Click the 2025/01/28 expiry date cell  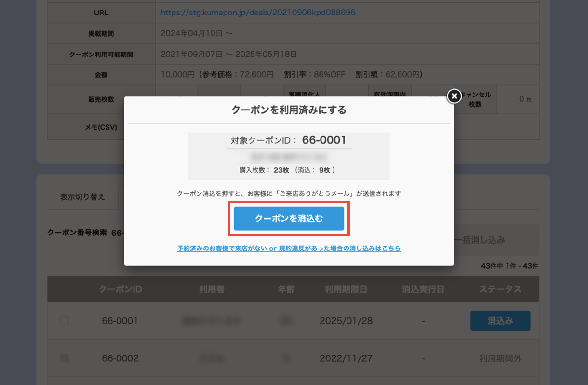(346, 321)
